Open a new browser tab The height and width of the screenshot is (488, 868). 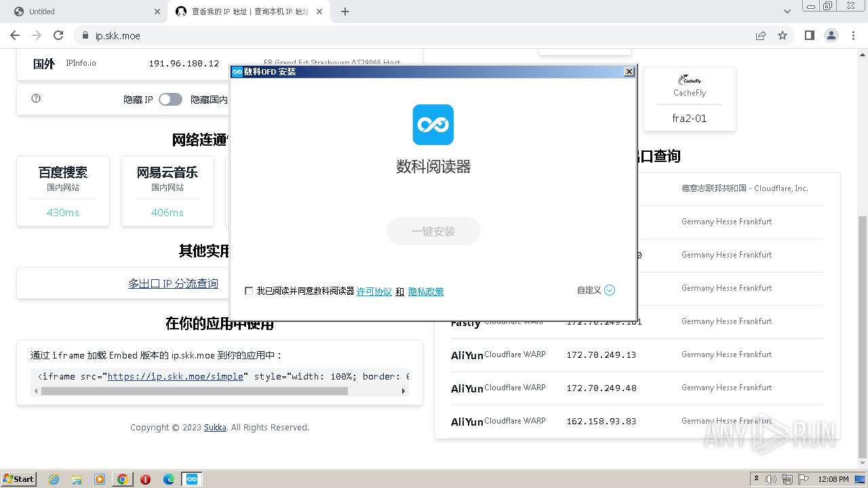pos(345,12)
